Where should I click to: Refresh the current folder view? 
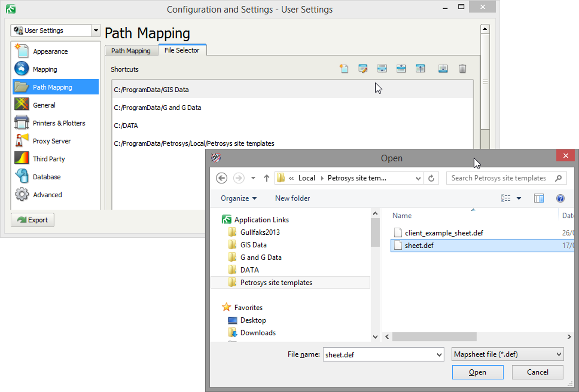[431, 178]
